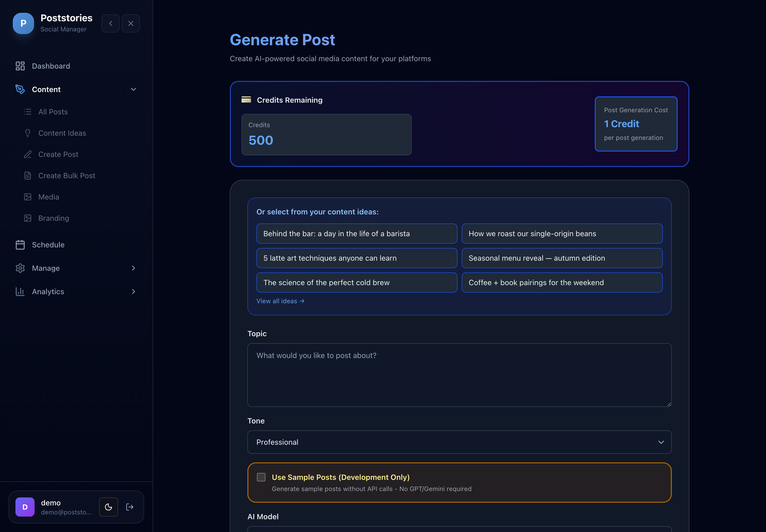
Task: Toggle dark mode with the moon button
Action: 108,507
